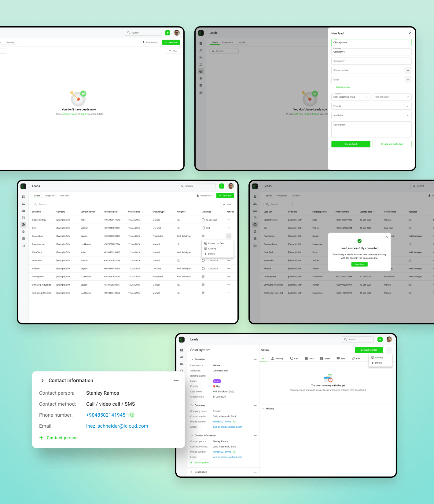This screenshot has width=434, height=504.
Task: Click plus icon beside New lead Email field
Action: 408,80
